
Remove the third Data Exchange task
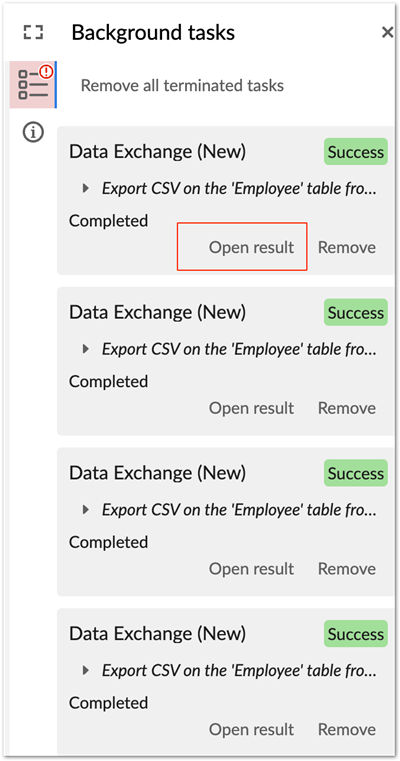(347, 568)
